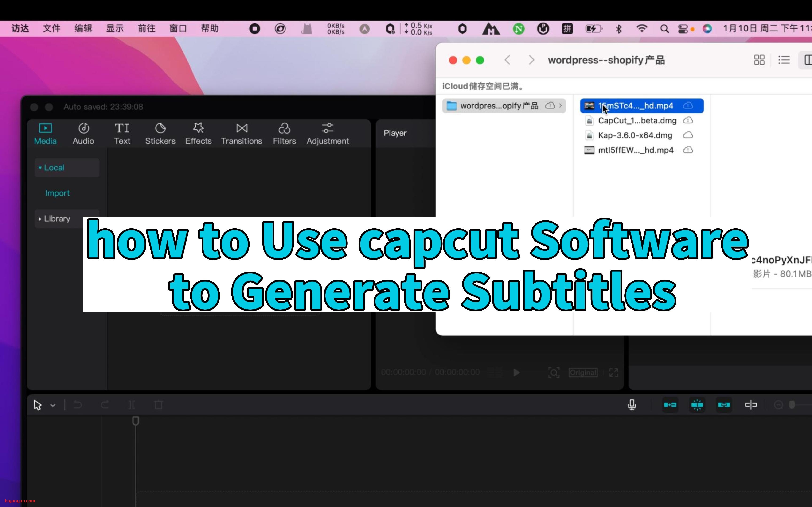Viewport: 812px width, 507px height.
Task: Select the split clip tool
Action: pos(132,405)
